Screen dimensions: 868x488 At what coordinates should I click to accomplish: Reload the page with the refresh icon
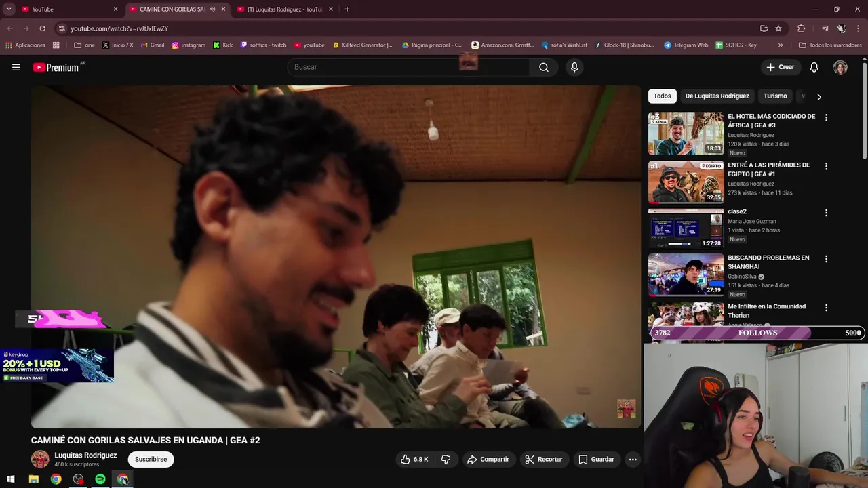click(42, 28)
